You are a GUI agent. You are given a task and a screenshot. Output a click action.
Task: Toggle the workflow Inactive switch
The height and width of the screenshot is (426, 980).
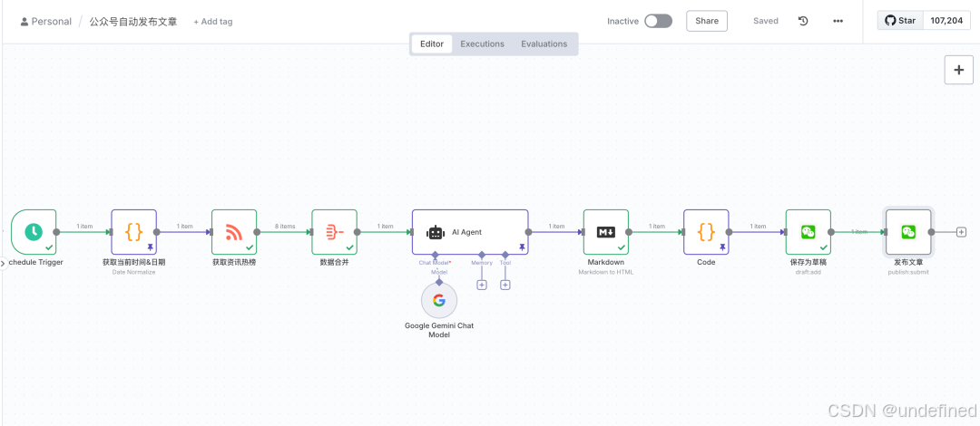[x=658, y=21]
